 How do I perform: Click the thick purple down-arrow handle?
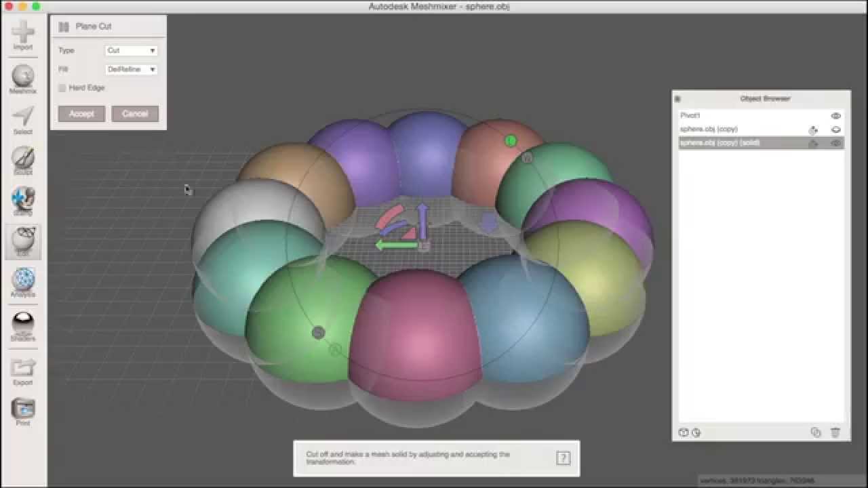click(x=489, y=222)
